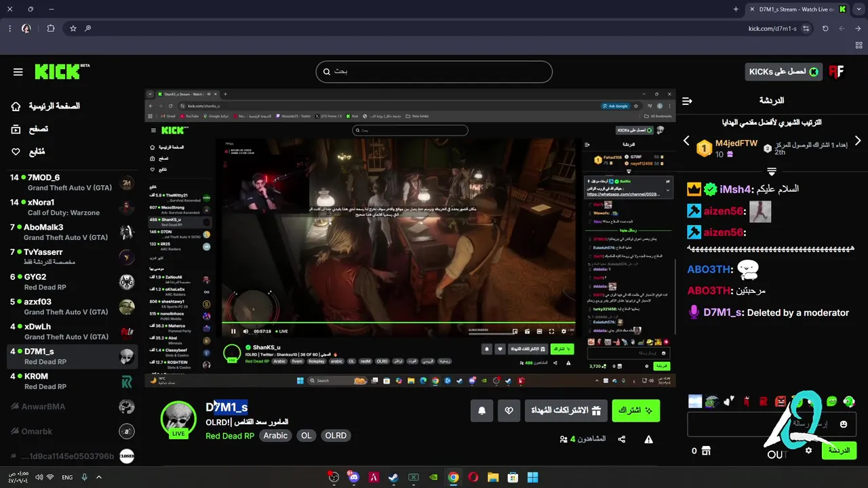Click the Red Dead RP category link under the stream
This screenshot has width=868, height=488.
[x=230, y=436]
